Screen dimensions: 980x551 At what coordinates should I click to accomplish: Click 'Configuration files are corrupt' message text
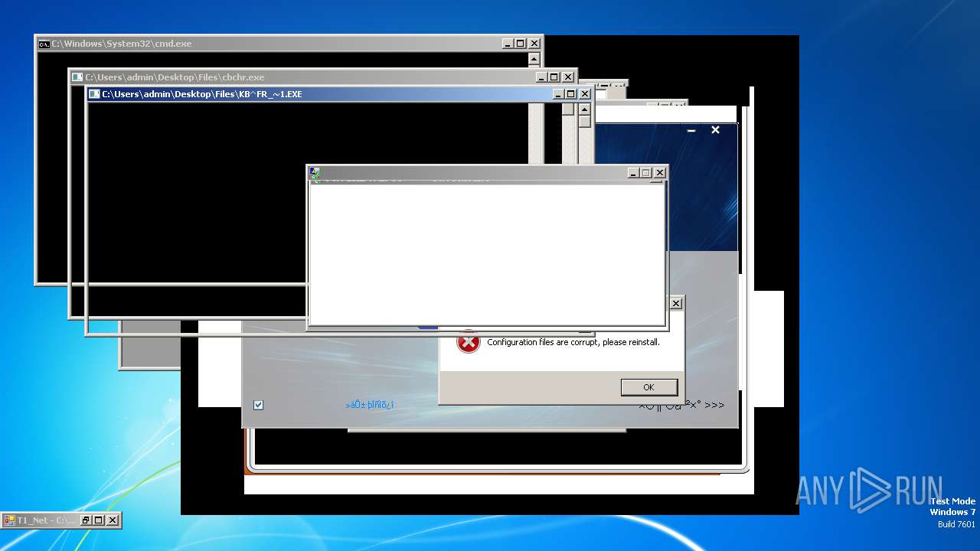coord(573,342)
